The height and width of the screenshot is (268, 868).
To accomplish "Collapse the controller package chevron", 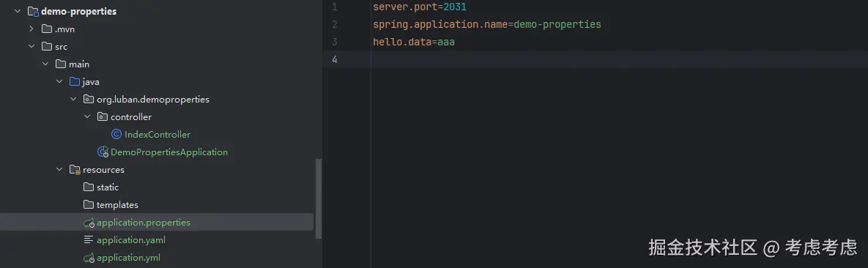I will (x=87, y=117).
